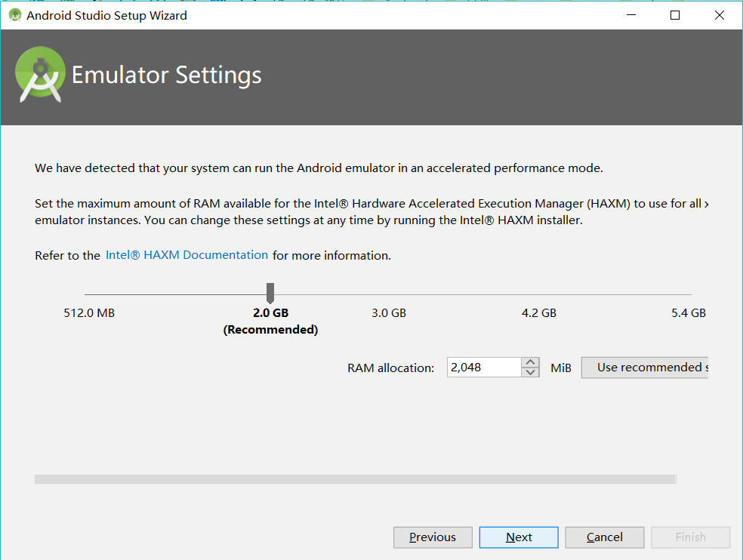Viewport: 743px width, 560px height.
Task: Click the MiB unit label
Action: (561, 368)
